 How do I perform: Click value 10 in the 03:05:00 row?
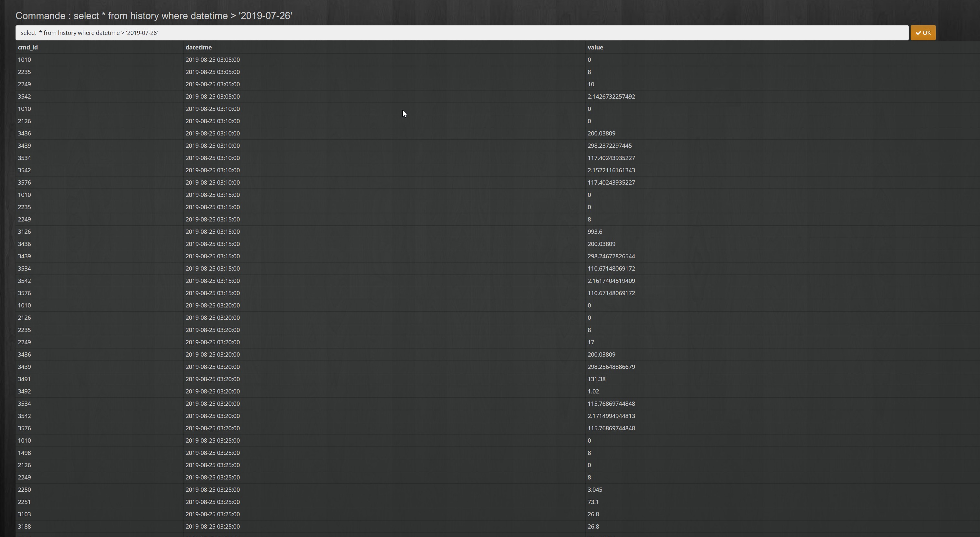[591, 84]
